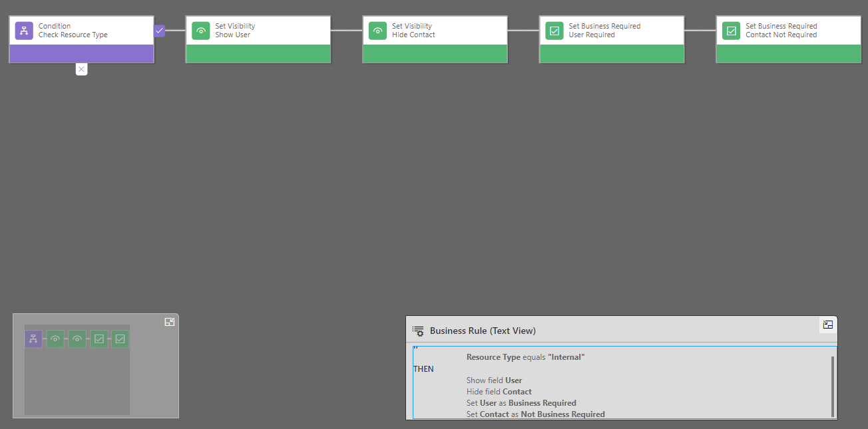The height and width of the screenshot is (429, 868).
Task: Click the 'Business Rule (Text View)' title
Action: pyautogui.click(x=483, y=331)
